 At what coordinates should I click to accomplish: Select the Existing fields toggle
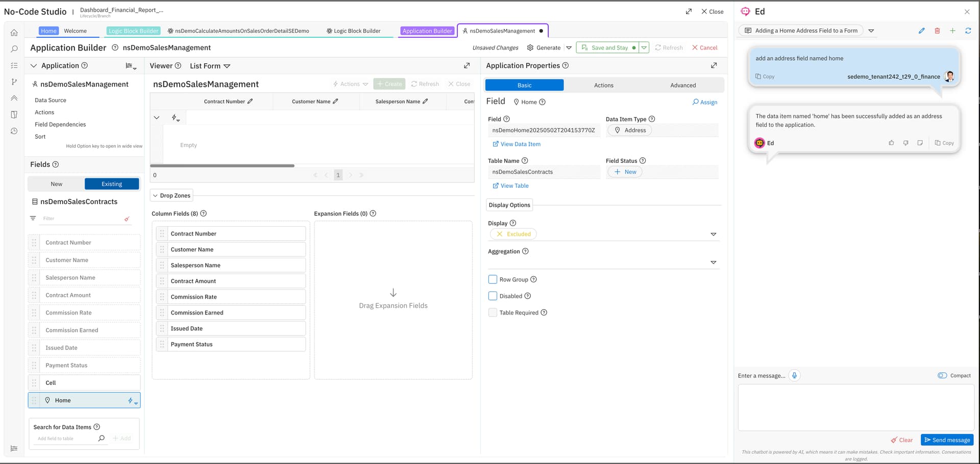click(x=112, y=184)
